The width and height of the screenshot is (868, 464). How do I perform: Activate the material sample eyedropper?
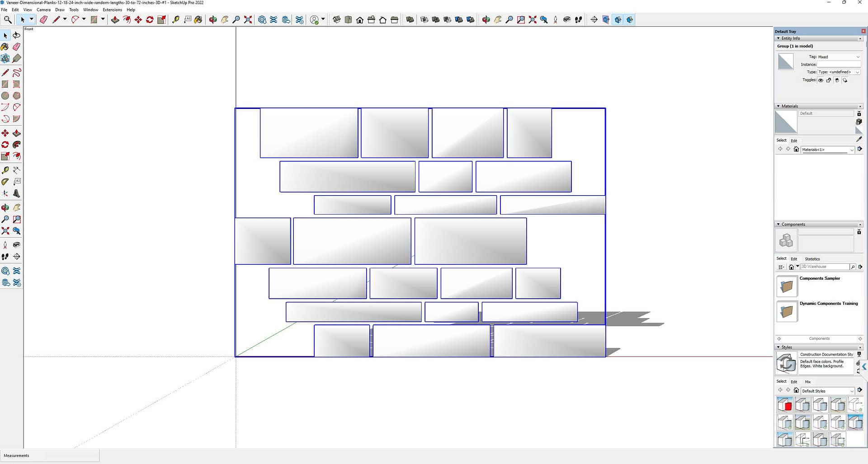pos(859,140)
